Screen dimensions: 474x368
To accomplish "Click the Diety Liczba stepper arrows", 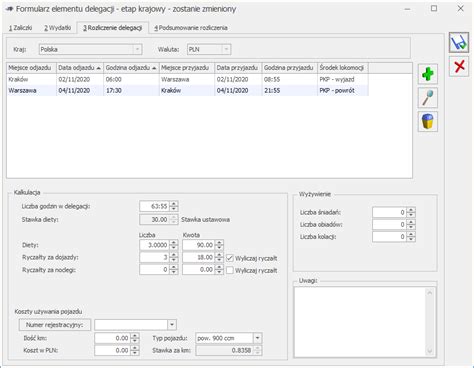I will coord(174,245).
